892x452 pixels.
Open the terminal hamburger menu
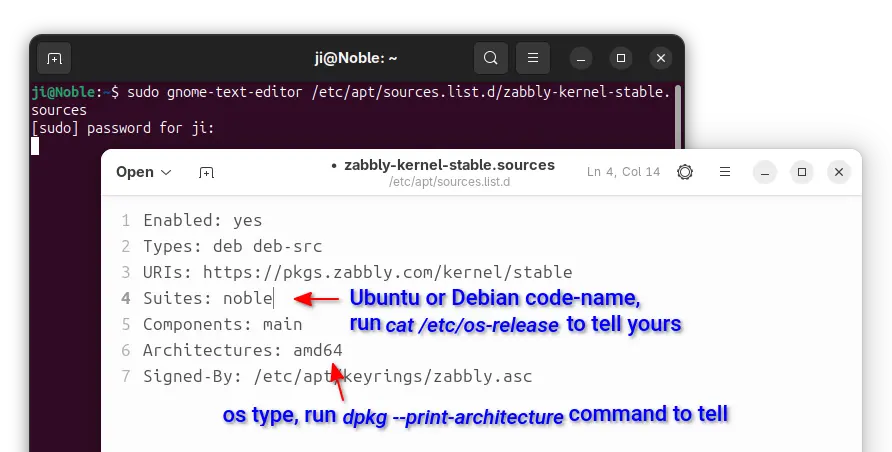[x=534, y=58]
